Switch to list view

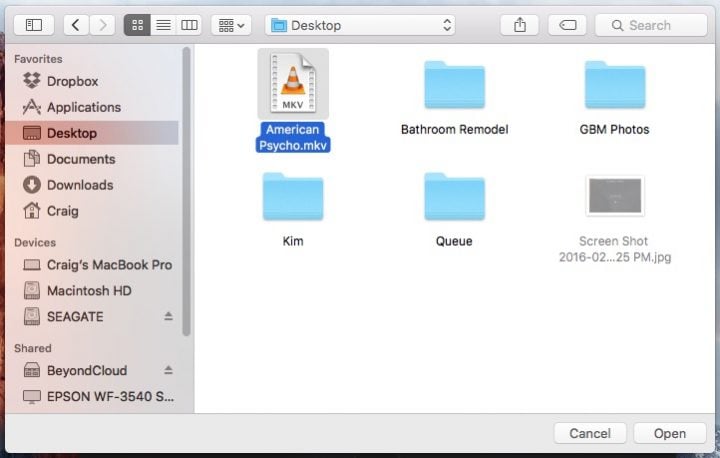163,25
